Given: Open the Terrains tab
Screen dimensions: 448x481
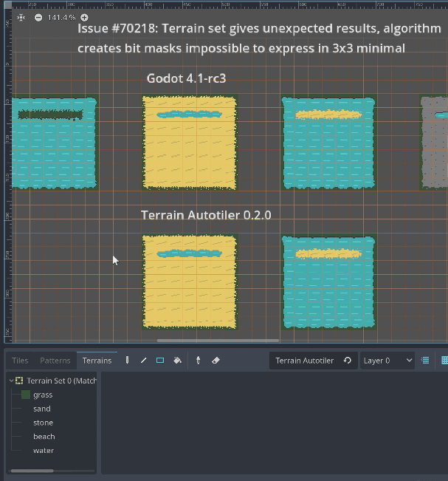Looking at the screenshot, I should tap(97, 361).
